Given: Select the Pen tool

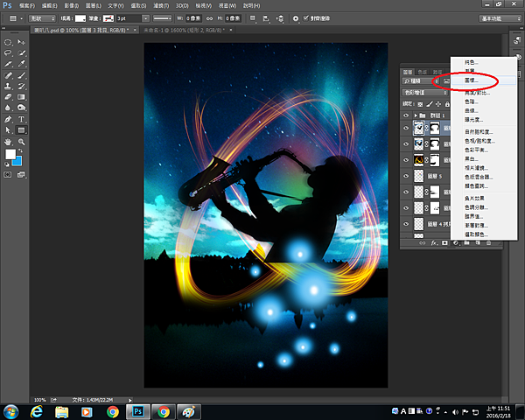Looking at the screenshot, I should point(8,119).
